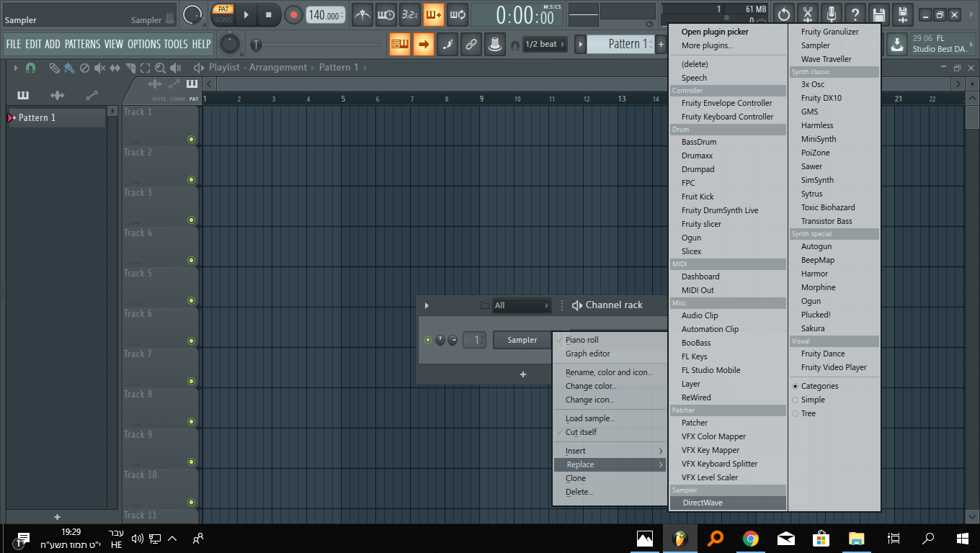Click the main pitch slider handle
This screenshot has width=980, height=553.
pyautogui.click(x=257, y=45)
